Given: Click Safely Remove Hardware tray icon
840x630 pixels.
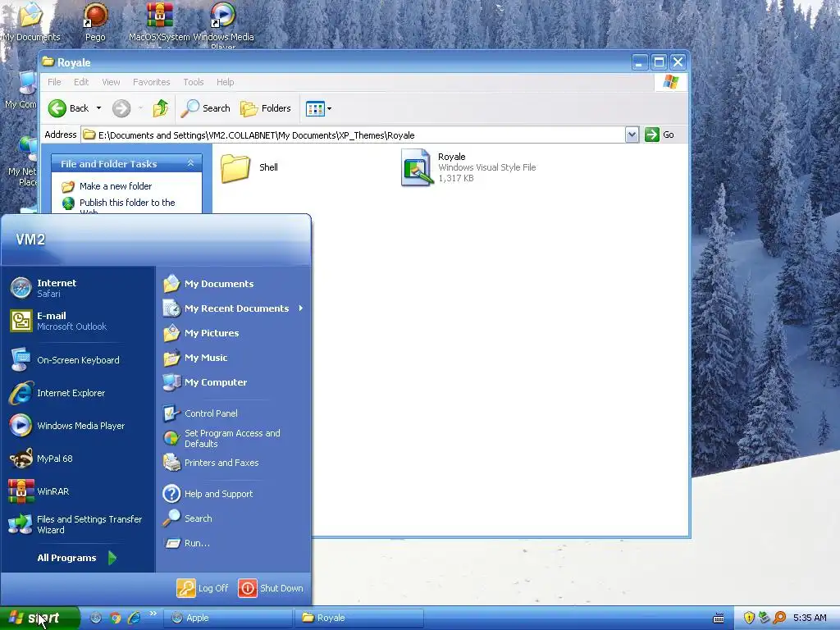Looking at the screenshot, I should click(765, 618).
